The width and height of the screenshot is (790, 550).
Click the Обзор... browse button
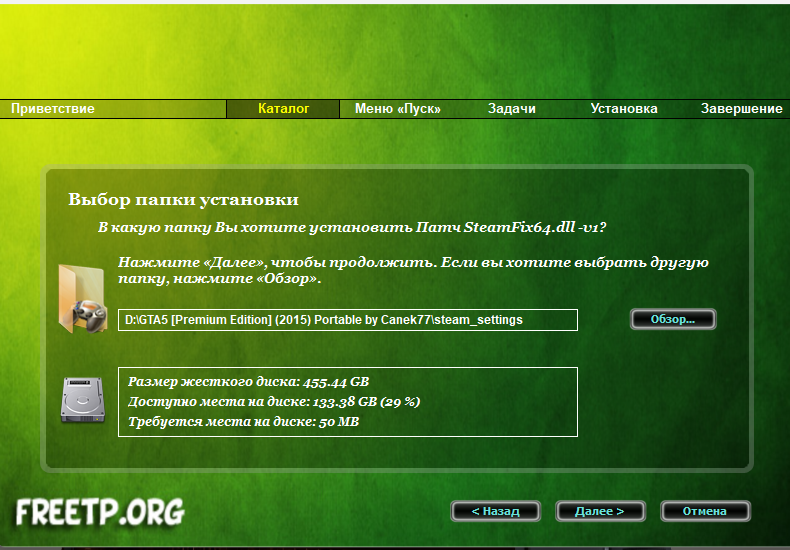[673, 319]
